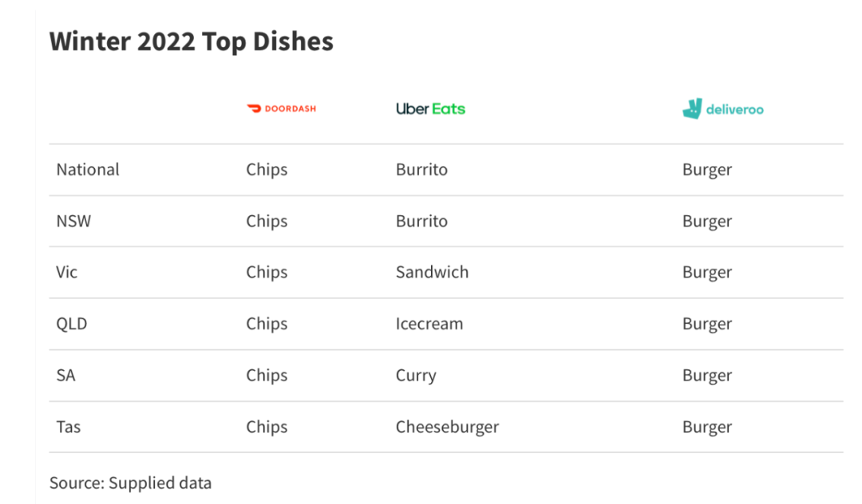Click the Curry cell for SA
The image size is (862, 504).
[x=416, y=376]
